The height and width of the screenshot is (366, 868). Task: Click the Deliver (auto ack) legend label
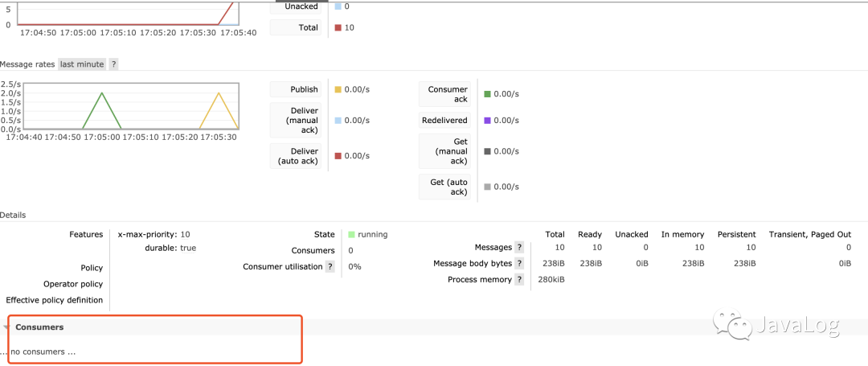(x=295, y=156)
